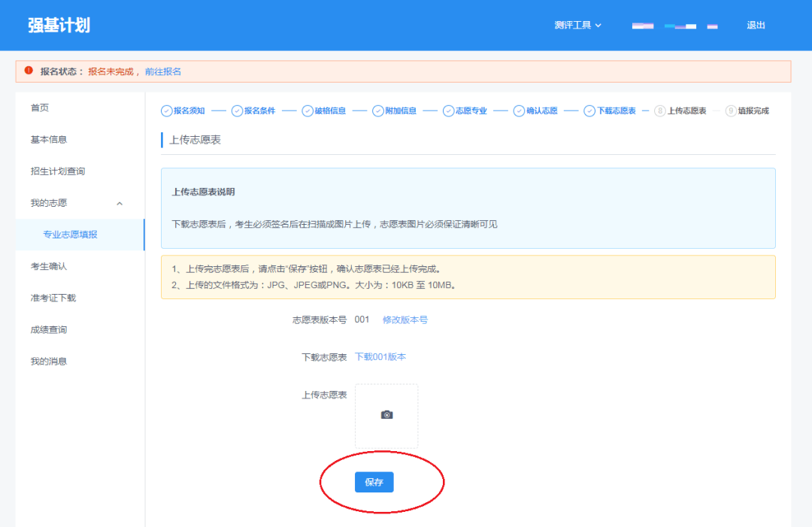The image size is (812, 527).
Task: Click the camera icon to upload form
Action: pos(386,415)
